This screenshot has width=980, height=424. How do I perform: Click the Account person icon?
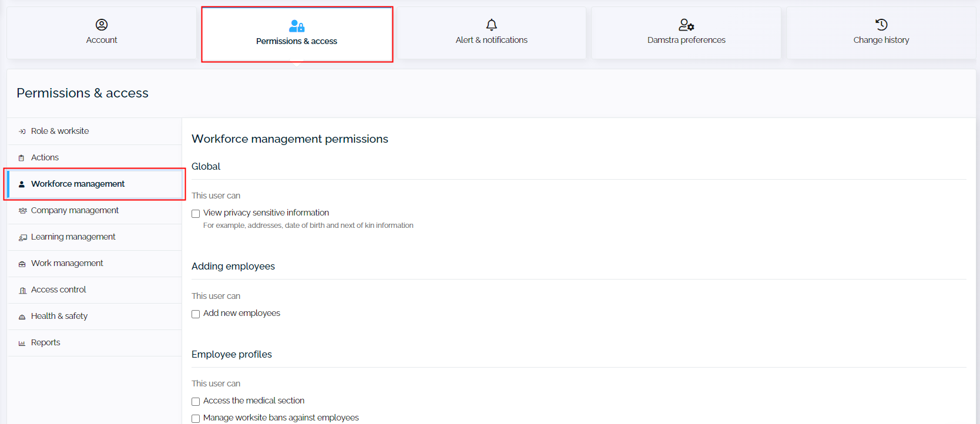(x=102, y=25)
